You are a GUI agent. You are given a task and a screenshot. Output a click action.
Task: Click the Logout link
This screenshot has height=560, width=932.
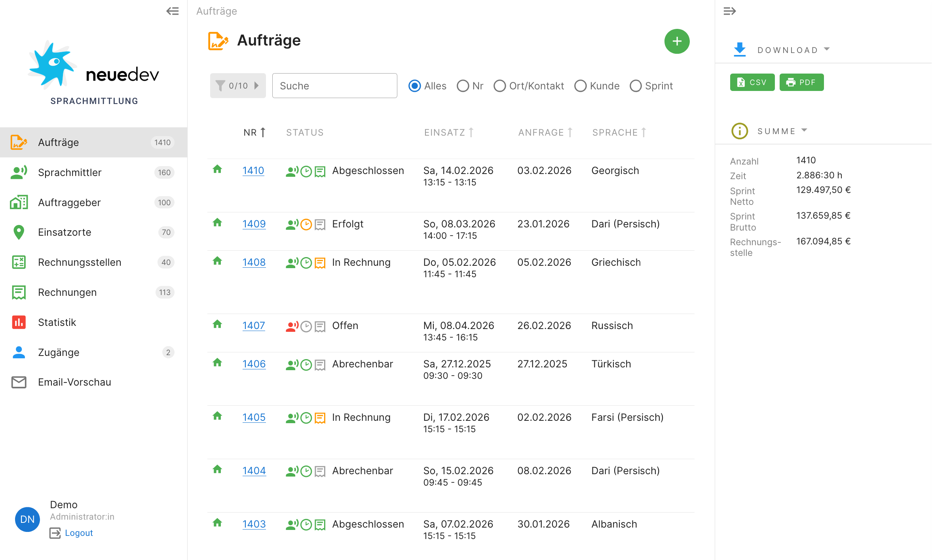[x=79, y=533]
